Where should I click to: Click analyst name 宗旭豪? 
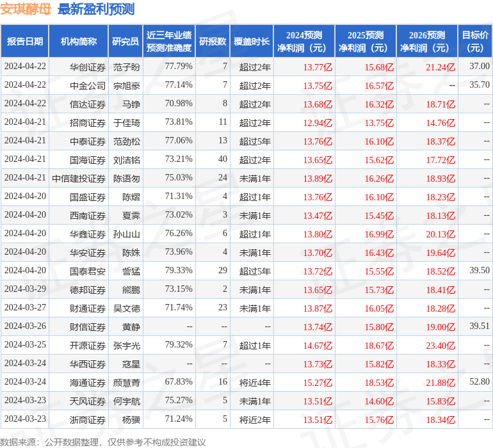click(126, 86)
